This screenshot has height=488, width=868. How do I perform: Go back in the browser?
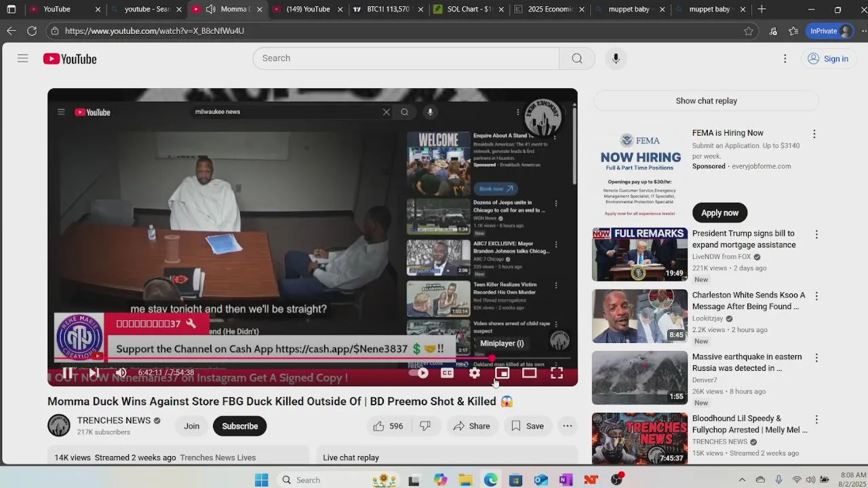[12, 30]
